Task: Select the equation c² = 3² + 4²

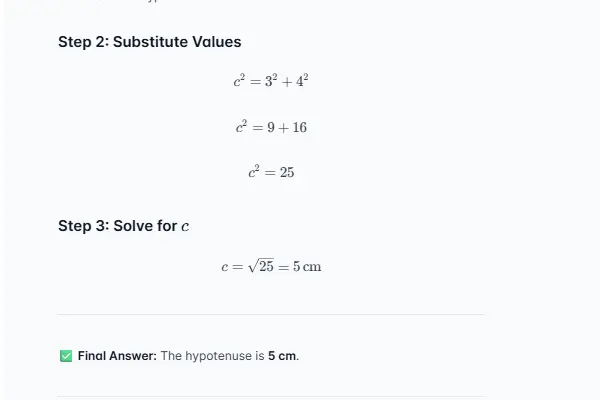Action: [271, 81]
